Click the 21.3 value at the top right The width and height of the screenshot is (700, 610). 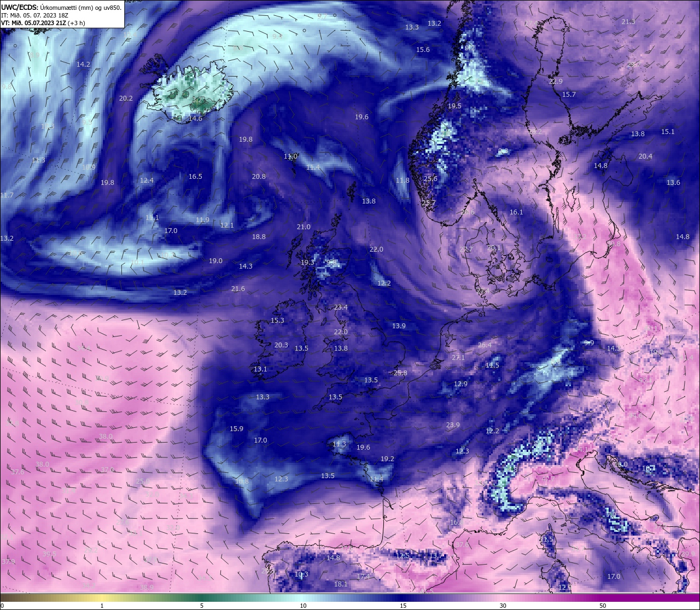[628, 22]
